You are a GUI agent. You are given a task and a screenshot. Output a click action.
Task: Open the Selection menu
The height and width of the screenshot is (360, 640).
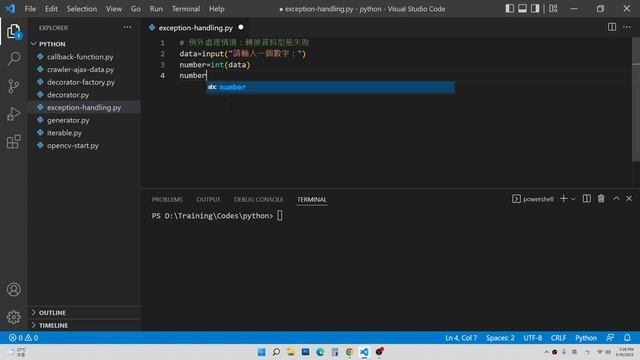82,9
